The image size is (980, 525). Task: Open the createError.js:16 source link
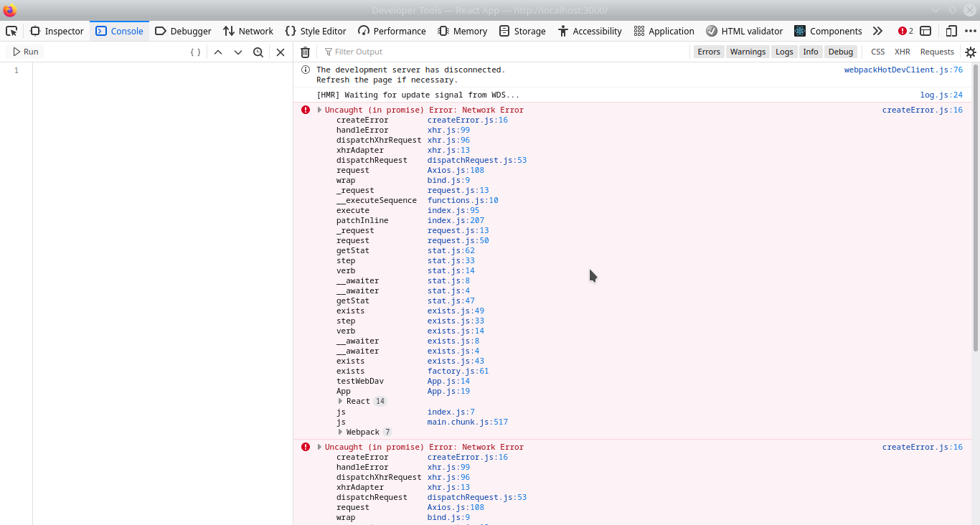[923, 109]
